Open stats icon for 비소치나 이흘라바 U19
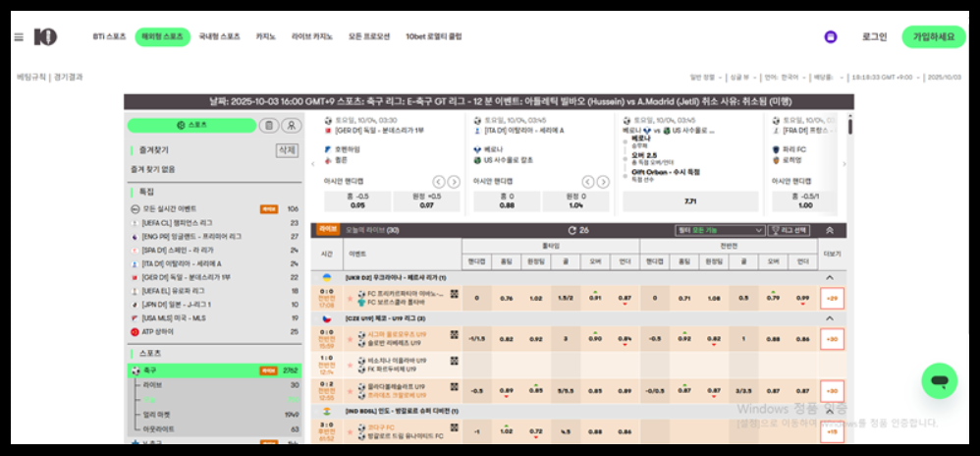 coord(455,361)
